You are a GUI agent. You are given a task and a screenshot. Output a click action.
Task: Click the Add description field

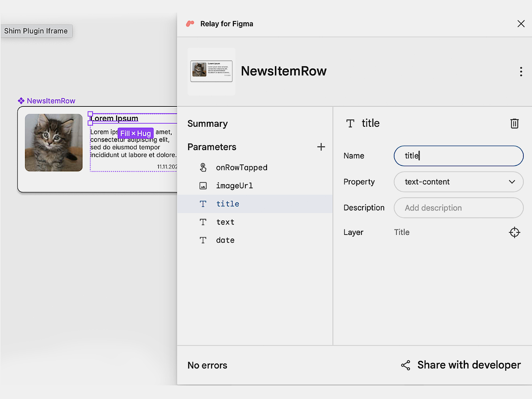(458, 208)
